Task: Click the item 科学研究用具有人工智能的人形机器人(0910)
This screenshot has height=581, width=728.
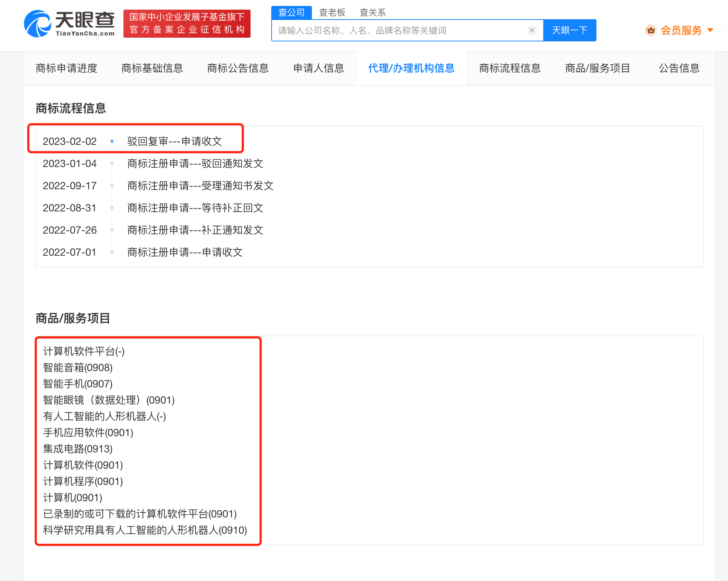Action: [x=145, y=530]
